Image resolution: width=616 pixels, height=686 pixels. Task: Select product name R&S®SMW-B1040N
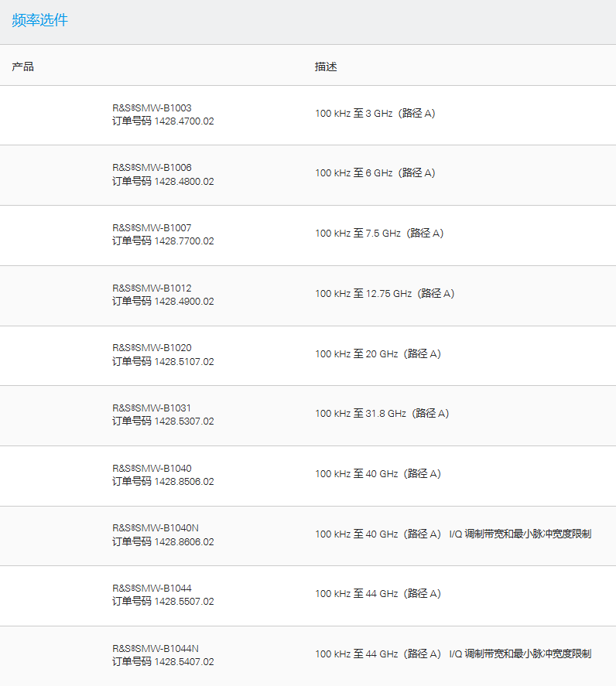[x=156, y=528]
